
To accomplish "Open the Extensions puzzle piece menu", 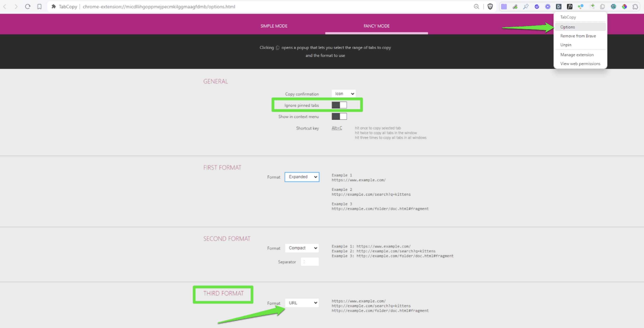I will click(x=635, y=7).
